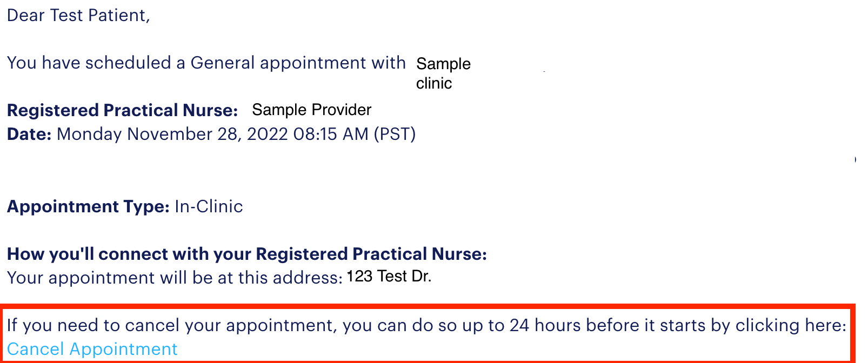Click the 'November 28, 2022' date text
Viewport: 868px width, 363px height.
pyautogui.click(x=207, y=134)
